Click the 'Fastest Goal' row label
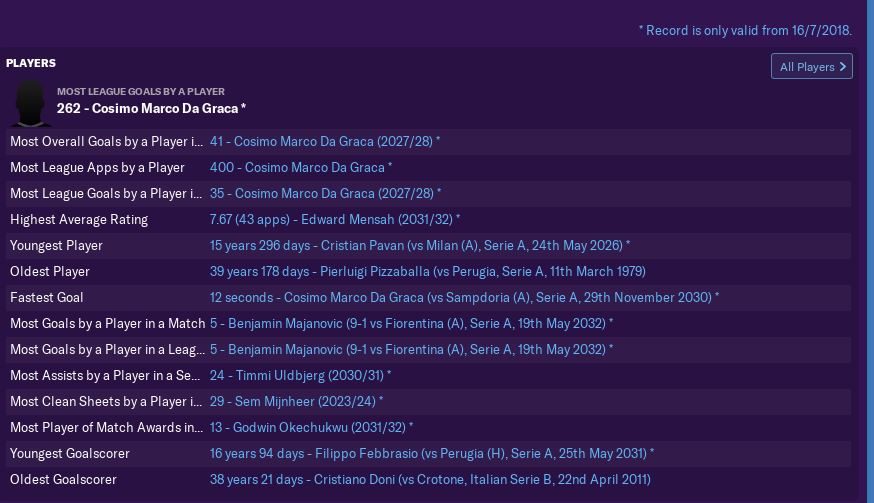Image resolution: width=874 pixels, height=503 pixels. point(47,298)
